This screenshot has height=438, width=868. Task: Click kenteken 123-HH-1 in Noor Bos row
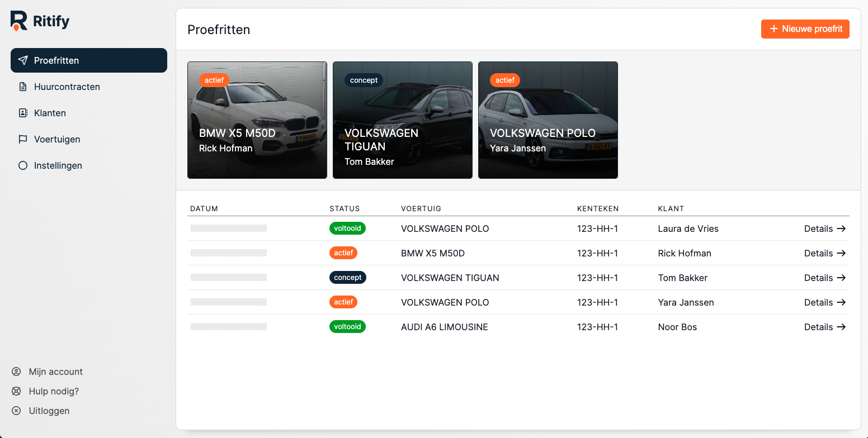click(x=597, y=327)
